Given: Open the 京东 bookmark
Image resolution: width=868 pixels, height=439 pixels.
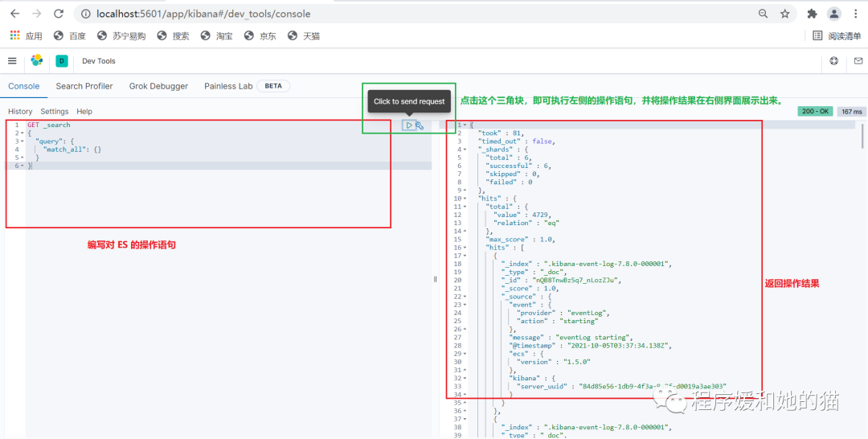Looking at the screenshot, I should pos(260,36).
